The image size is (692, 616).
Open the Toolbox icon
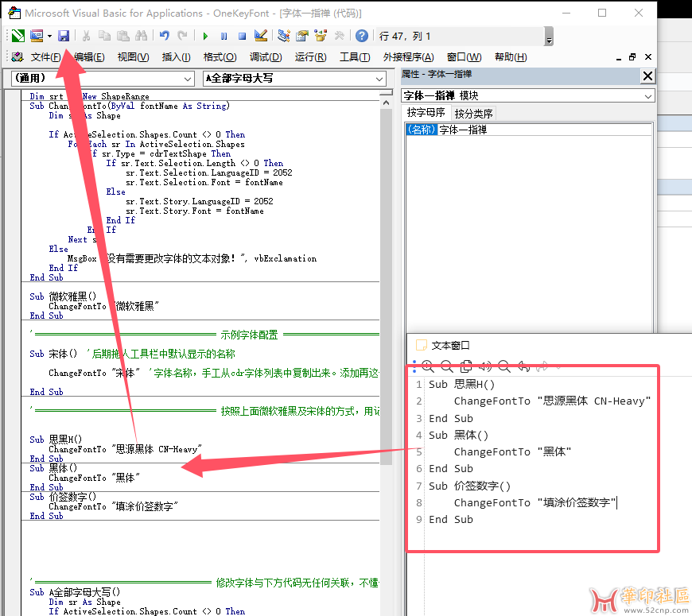[x=340, y=36]
